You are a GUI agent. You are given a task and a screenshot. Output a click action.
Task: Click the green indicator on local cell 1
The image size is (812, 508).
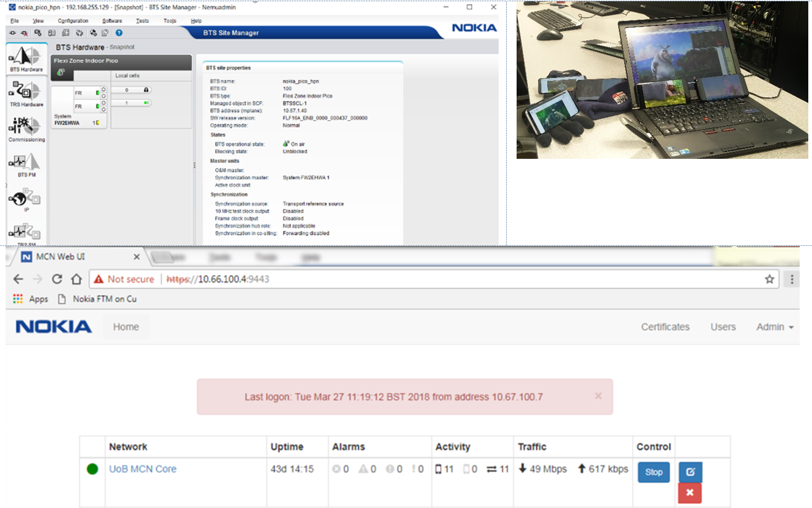click(146, 103)
